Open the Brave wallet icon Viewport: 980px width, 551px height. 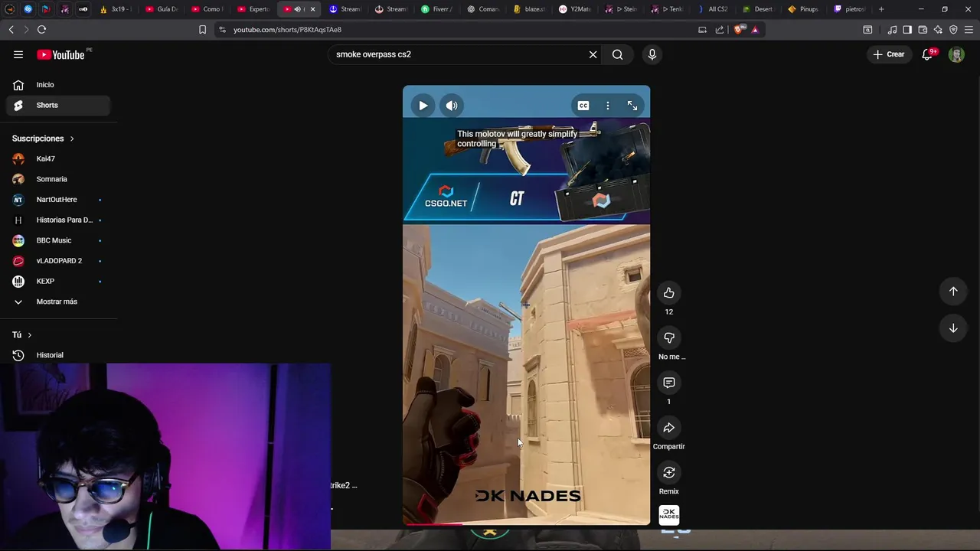pos(923,30)
